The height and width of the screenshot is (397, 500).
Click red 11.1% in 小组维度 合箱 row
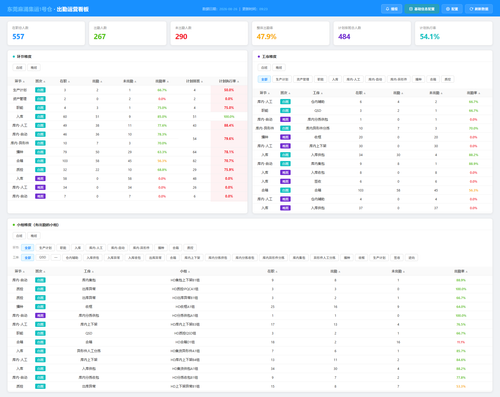[x=461, y=342]
